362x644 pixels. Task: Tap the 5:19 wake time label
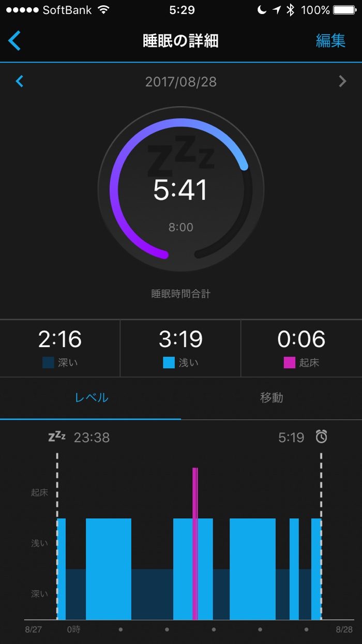coord(291,438)
